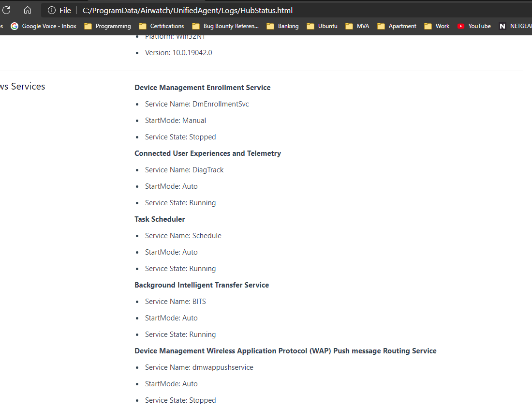Screen dimensions: 532x410
Task: Open the NETGEAR bookmark
Action: point(515,26)
